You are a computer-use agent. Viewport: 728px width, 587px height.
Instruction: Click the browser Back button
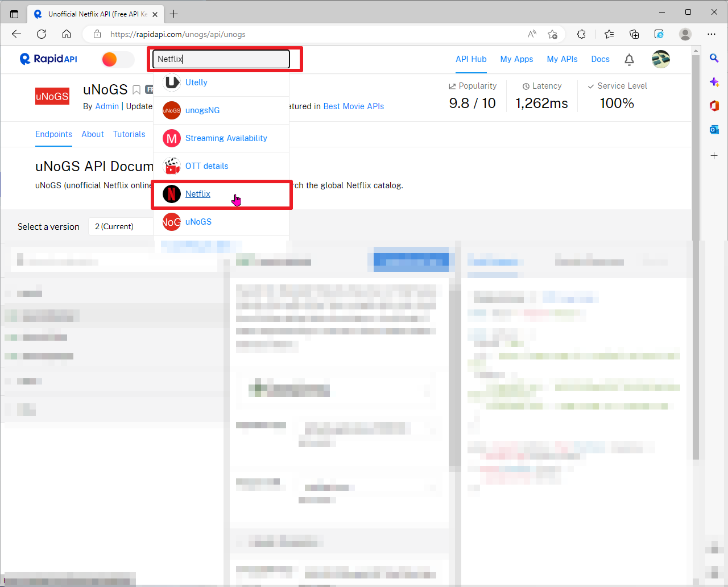pos(16,34)
